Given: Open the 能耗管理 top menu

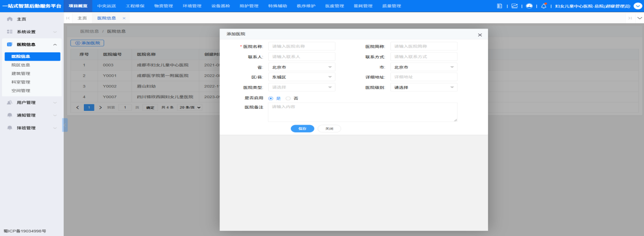Looking at the screenshot, I should (363, 6).
